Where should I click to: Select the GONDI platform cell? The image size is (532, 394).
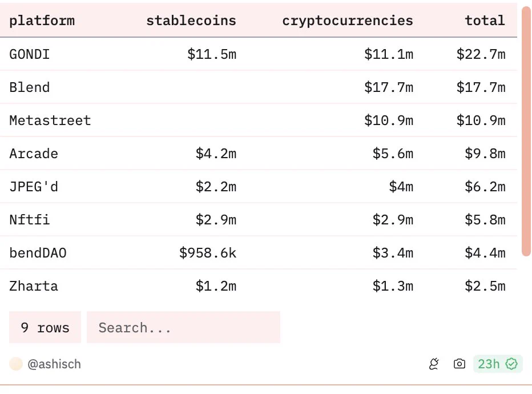pyautogui.click(x=30, y=54)
